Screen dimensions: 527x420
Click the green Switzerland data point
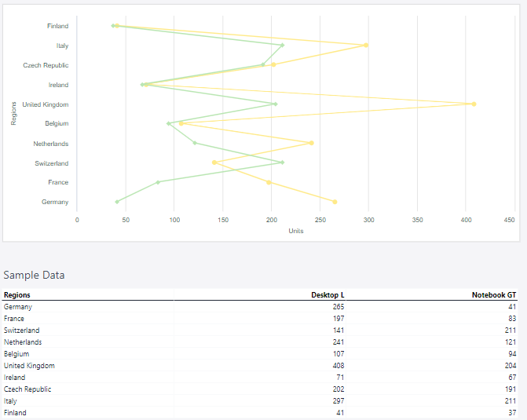(x=282, y=163)
